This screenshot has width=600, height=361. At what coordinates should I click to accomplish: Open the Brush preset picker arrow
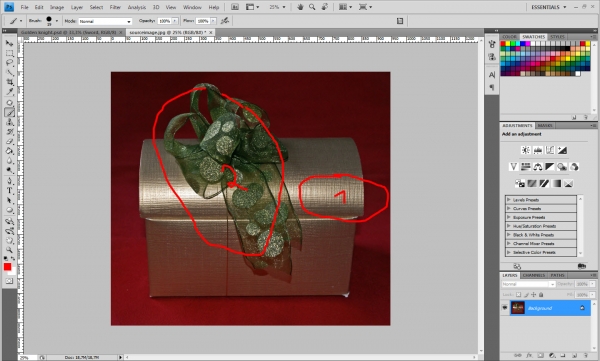click(x=57, y=21)
